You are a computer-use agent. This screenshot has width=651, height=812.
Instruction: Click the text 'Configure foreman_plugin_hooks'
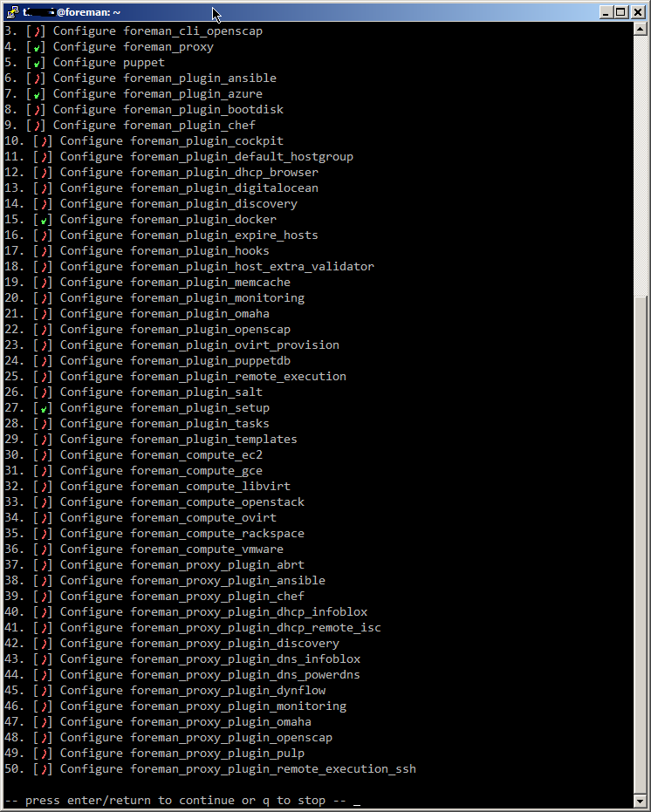pos(165,250)
